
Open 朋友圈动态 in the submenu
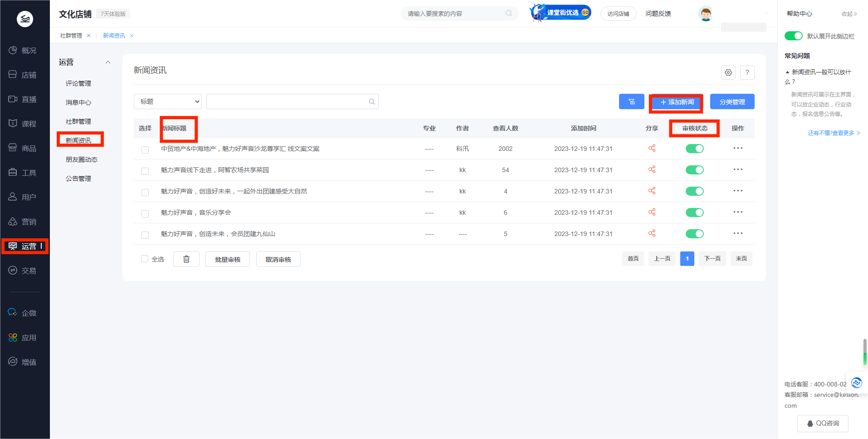[x=82, y=159]
